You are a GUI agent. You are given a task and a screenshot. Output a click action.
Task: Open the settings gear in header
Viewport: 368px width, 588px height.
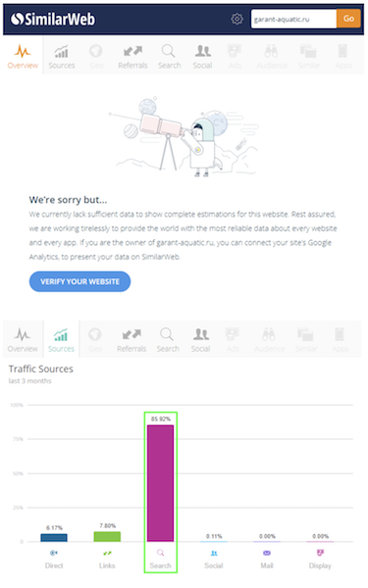click(237, 19)
